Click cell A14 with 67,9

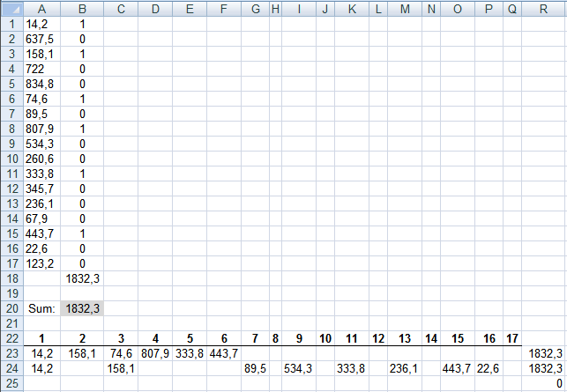tap(42, 219)
